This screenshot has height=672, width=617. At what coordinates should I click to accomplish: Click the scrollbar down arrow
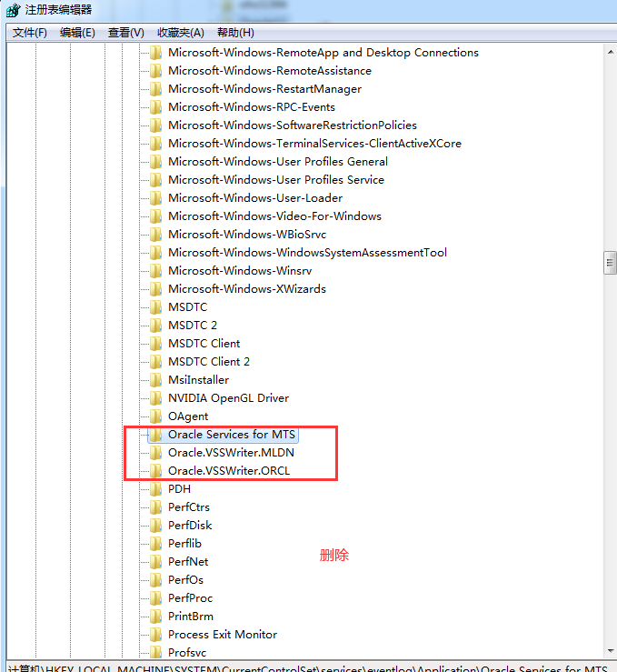point(610,651)
